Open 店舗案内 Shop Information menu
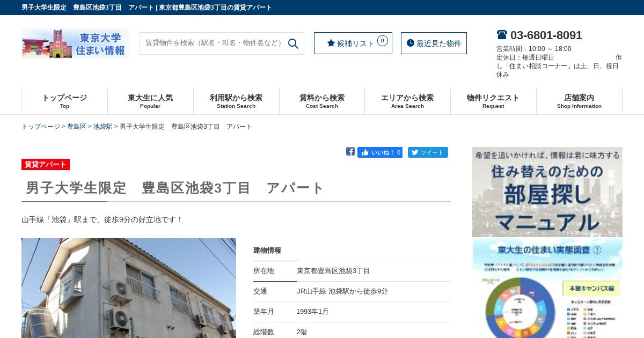Screen dimensions: 644x338 tap(579, 101)
